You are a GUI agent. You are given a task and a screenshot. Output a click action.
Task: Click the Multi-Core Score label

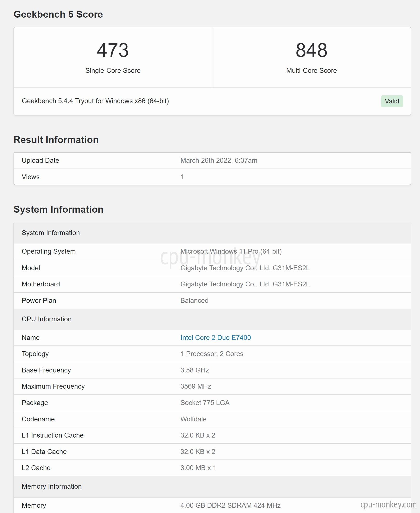point(311,70)
